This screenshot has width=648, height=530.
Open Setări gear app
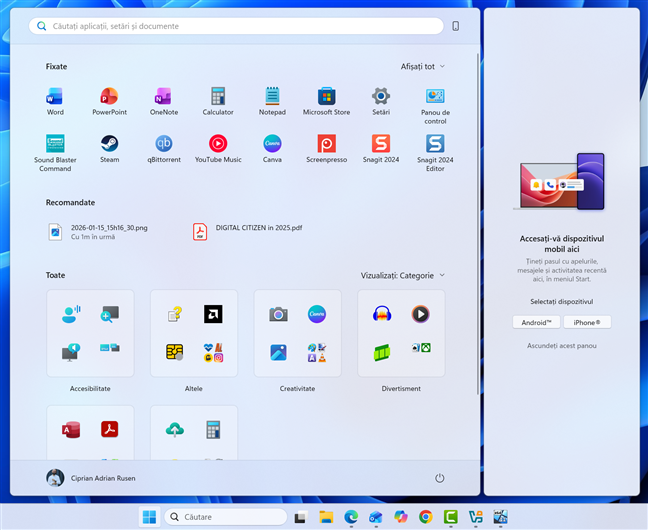[x=381, y=102]
